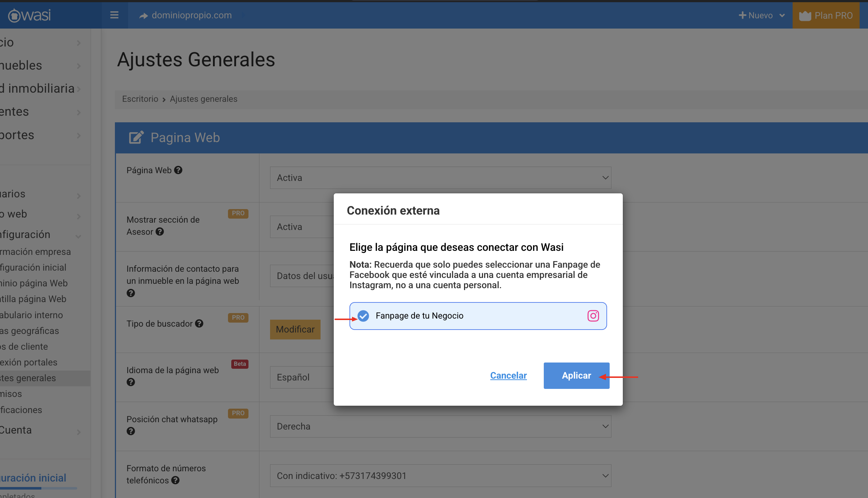
Task: Click help icon beside Formato de números telefónicos
Action: [x=175, y=480]
